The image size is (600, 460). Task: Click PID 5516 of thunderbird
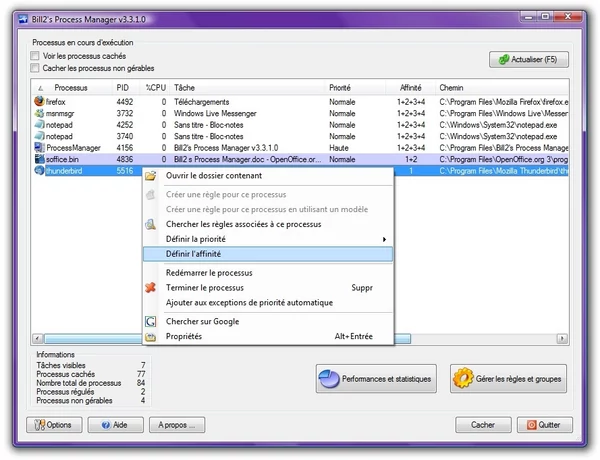click(x=125, y=171)
